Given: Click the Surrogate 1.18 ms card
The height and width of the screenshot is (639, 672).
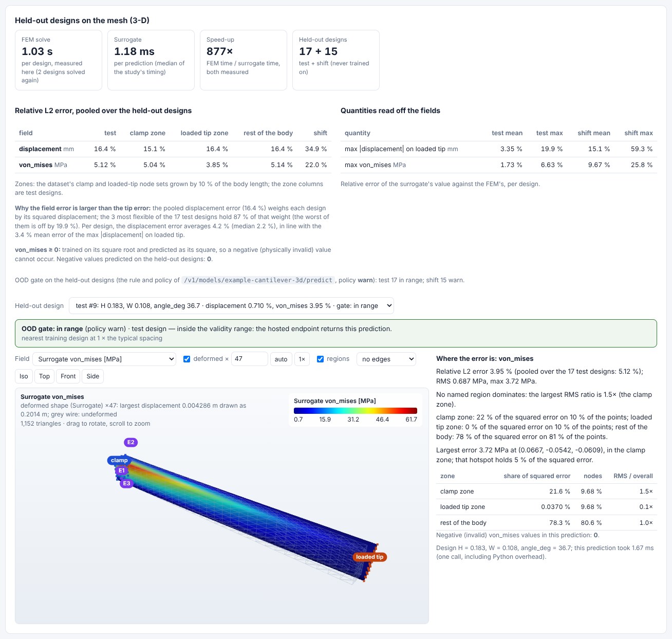Looking at the screenshot, I should click(151, 60).
